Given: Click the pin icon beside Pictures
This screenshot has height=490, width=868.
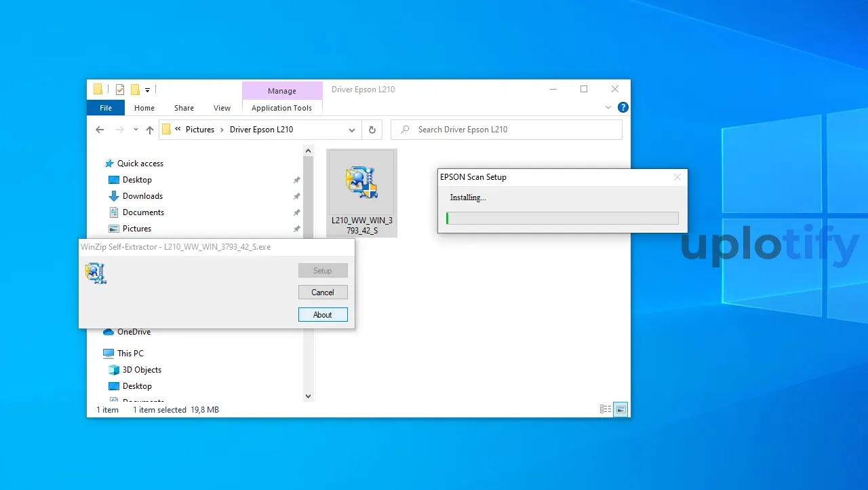Looking at the screenshot, I should coord(296,229).
